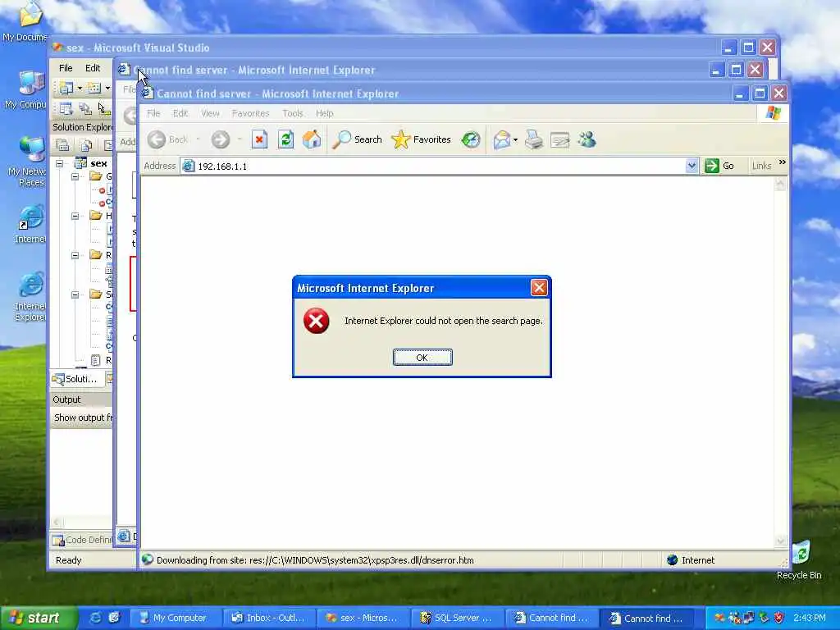Click the Windows start button
This screenshot has height=630, width=840.
39,618
